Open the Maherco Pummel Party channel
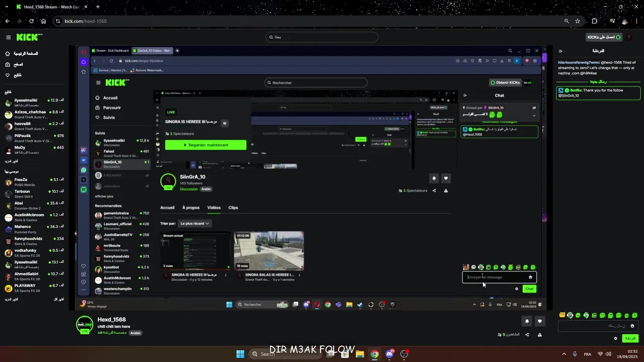This screenshot has width=644, height=362. (x=34, y=229)
